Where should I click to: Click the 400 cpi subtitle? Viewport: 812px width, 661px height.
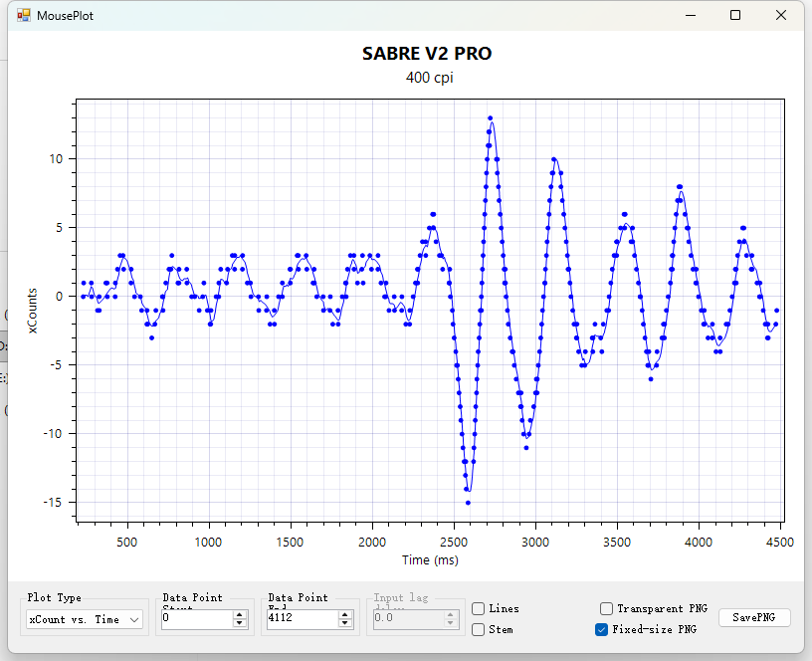(429, 78)
